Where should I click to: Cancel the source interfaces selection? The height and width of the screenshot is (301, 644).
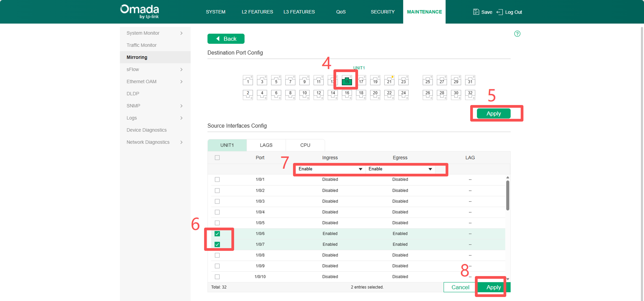tap(460, 287)
